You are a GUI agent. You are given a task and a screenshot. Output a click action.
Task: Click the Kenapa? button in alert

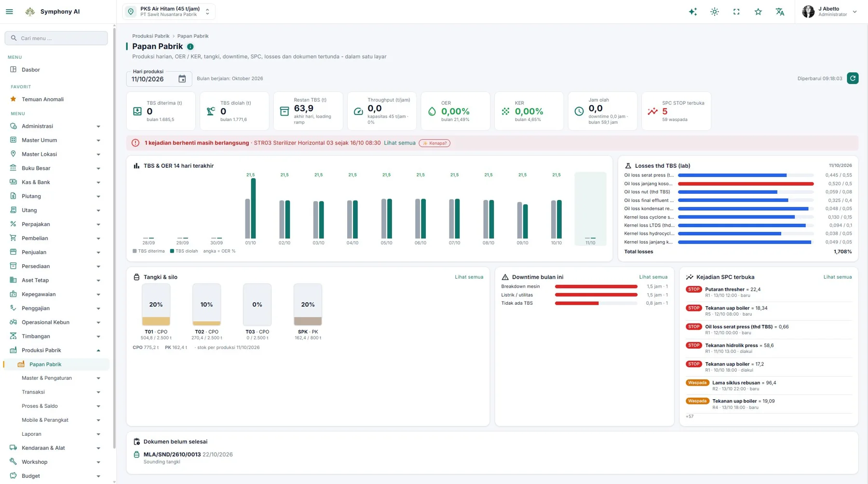(434, 143)
